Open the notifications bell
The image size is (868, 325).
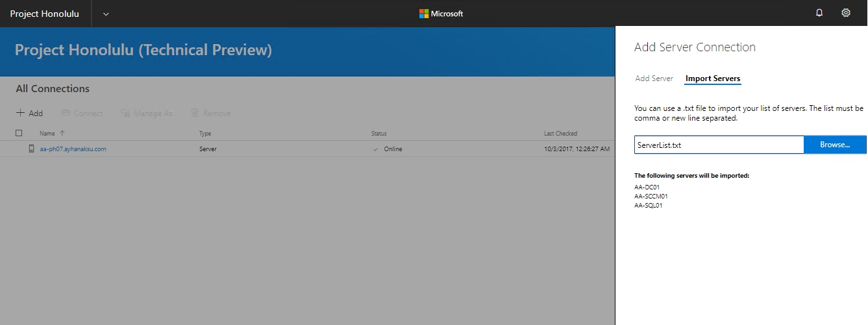click(x=819, y=13)
